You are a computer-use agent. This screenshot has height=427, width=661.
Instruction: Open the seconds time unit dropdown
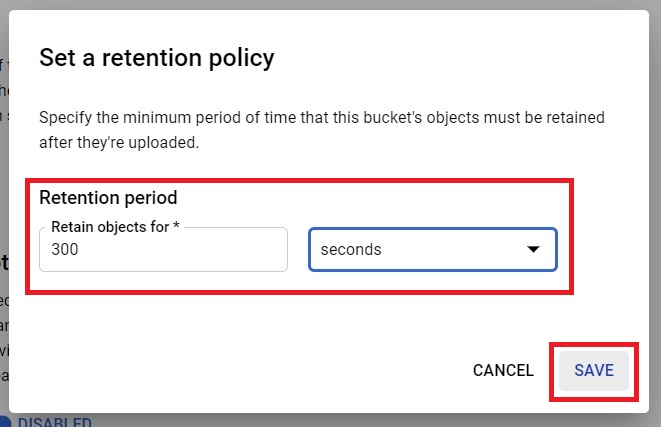(433, 250)
